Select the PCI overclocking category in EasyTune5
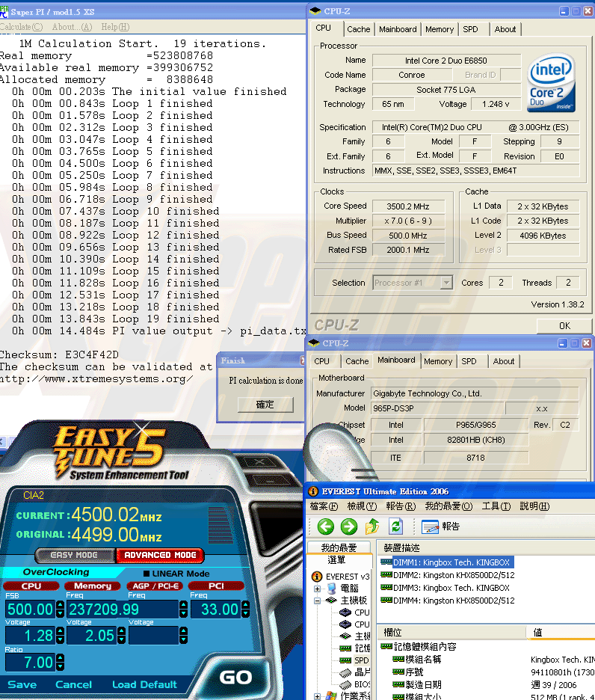This screenshot has height=700, width=595. tap(217, 586)
